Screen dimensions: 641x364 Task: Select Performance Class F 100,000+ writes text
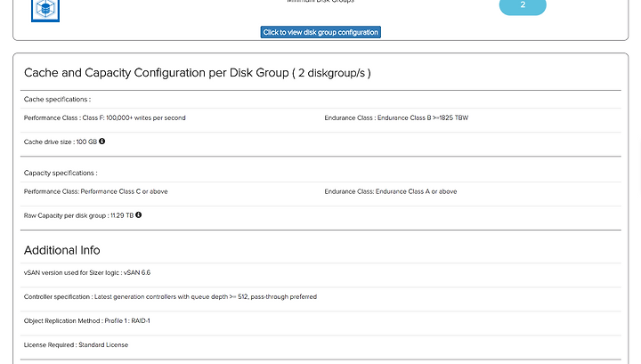105,117
